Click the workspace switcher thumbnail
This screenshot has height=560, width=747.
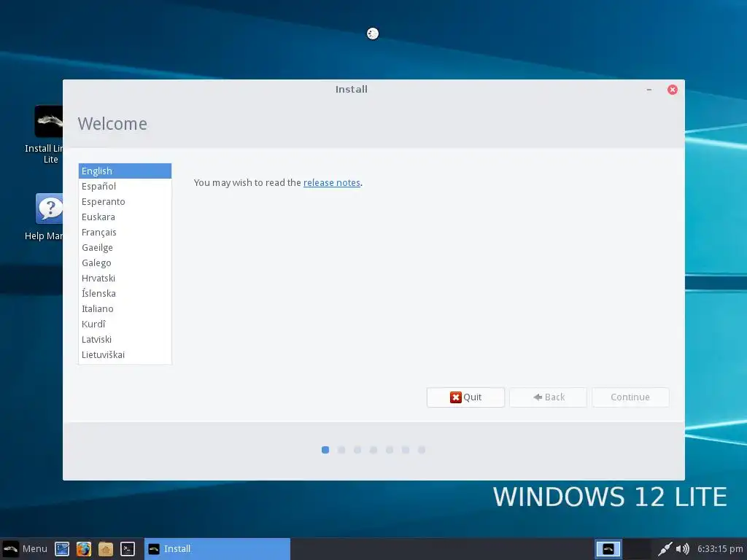coord(608,549)
